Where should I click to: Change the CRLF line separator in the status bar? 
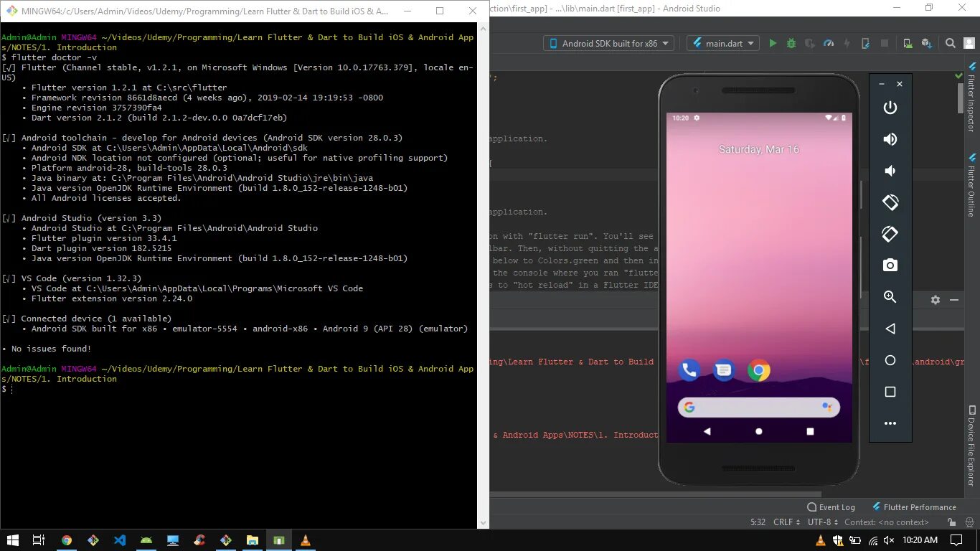pos(787,522)
